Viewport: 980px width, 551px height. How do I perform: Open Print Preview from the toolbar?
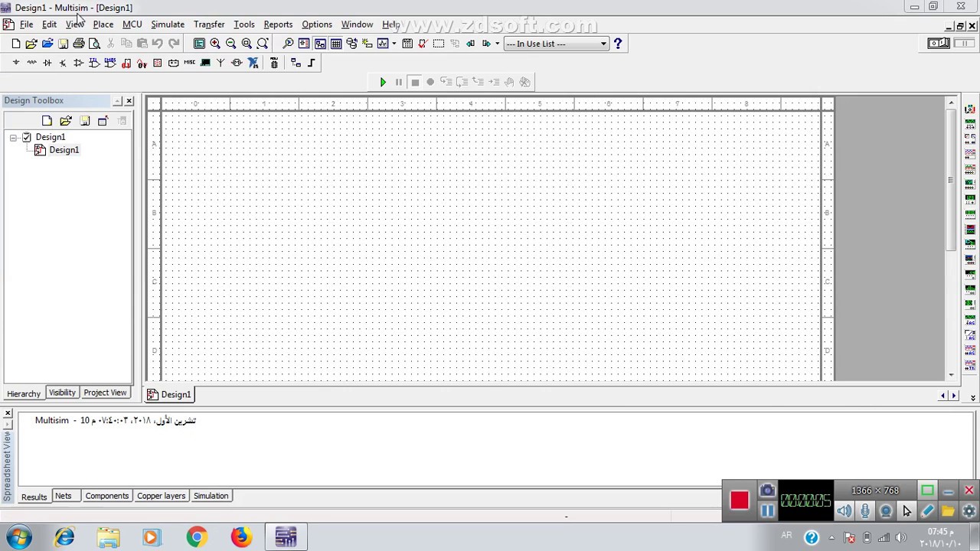point(94,44)
